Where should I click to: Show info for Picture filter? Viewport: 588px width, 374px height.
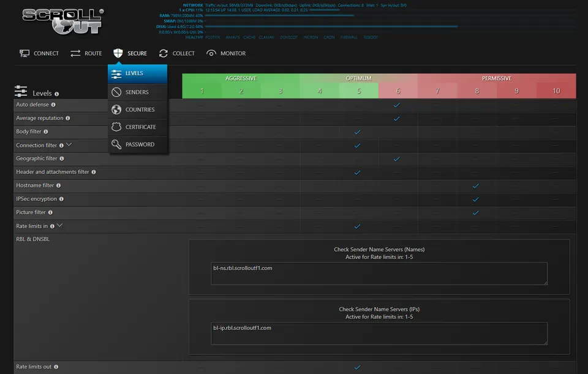click(x=50, y=212)
